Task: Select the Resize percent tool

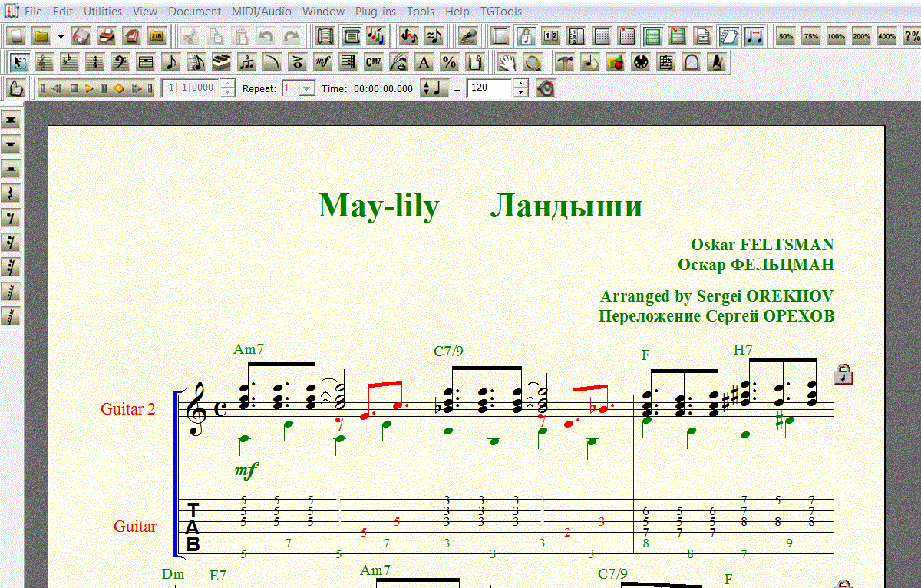Action: pos(450,62)
